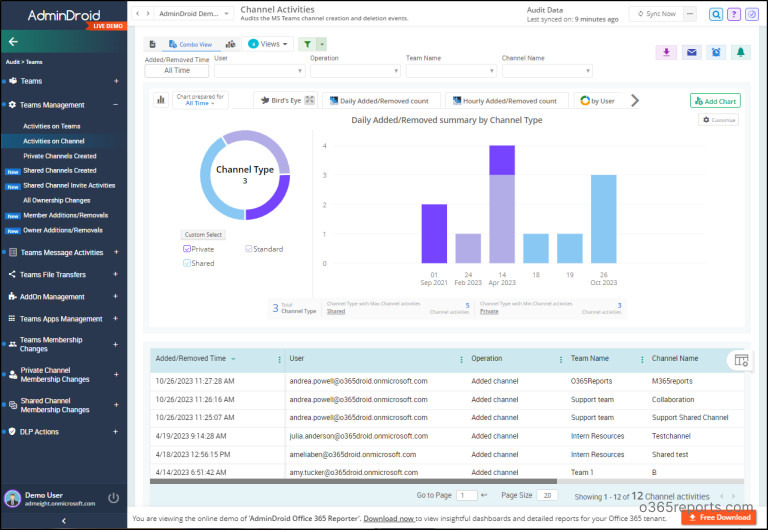Select Daily Added/Removed count chart tab
Viewport: 768px width, 530px height.
[382, 100]
